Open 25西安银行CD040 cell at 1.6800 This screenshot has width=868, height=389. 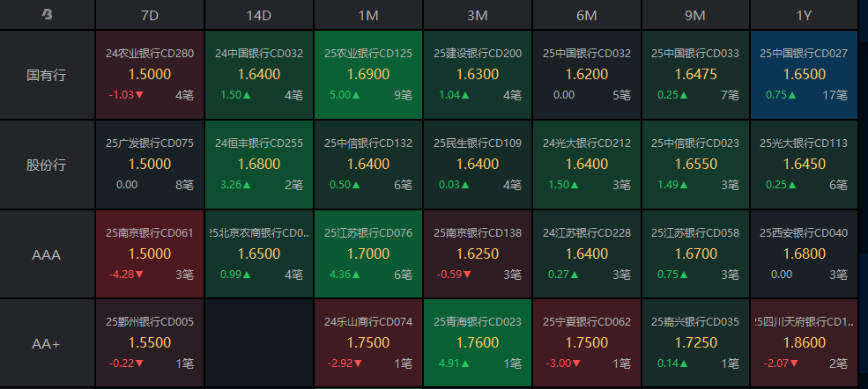(x=803, y=254)
